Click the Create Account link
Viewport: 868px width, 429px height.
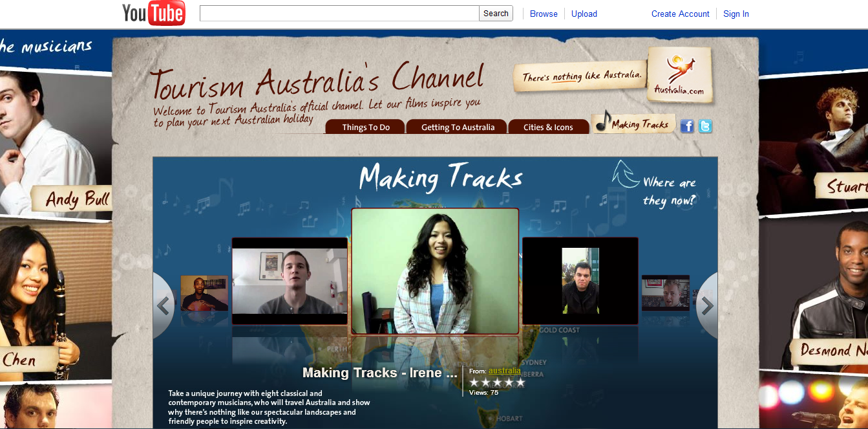point(681,14)
